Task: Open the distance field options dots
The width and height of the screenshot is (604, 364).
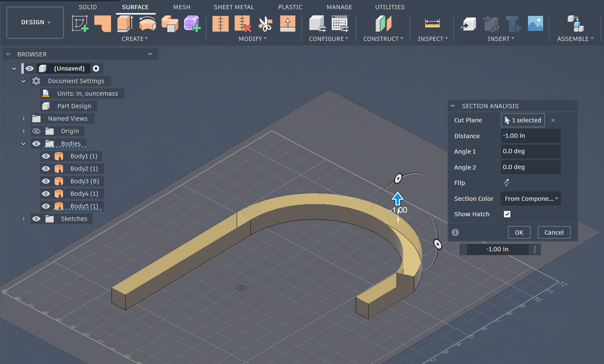Action: click(535, 249)
